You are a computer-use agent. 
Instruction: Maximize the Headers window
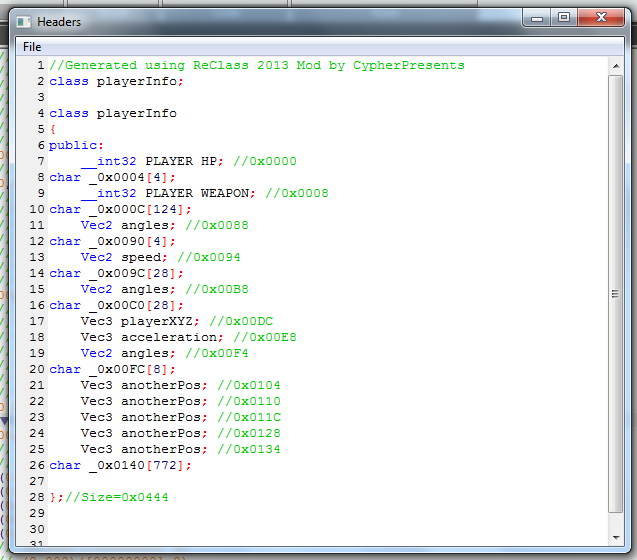pos(564,18)
